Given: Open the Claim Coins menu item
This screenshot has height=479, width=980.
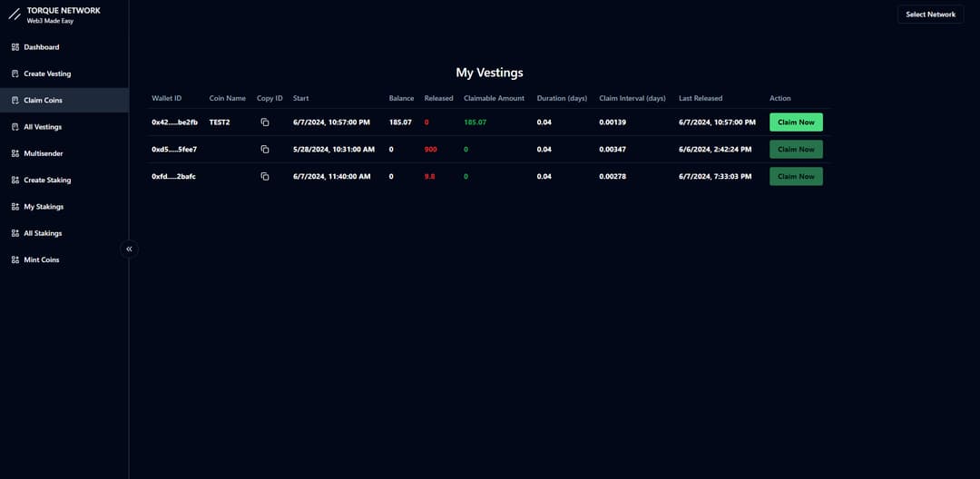Looking at the screenshot, I should (43, 100).
